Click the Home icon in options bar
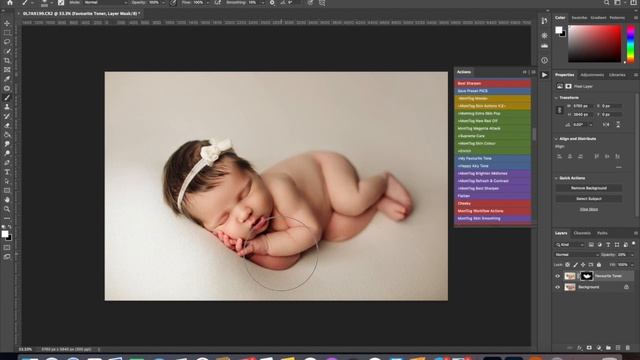The image size is (640, 360). click(x=10, y=2)
